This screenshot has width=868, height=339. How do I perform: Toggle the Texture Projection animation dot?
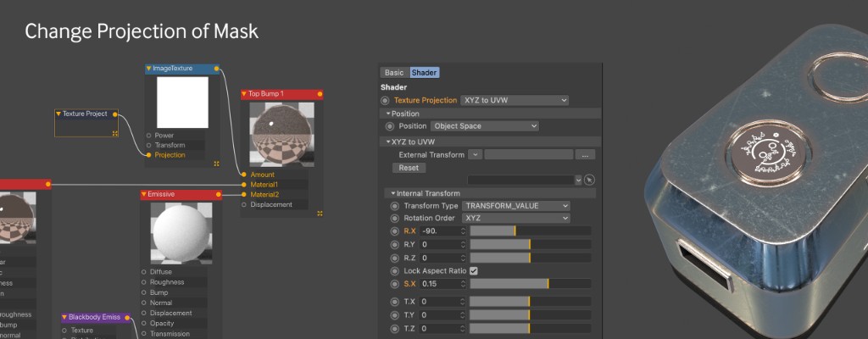coord(386,100)
